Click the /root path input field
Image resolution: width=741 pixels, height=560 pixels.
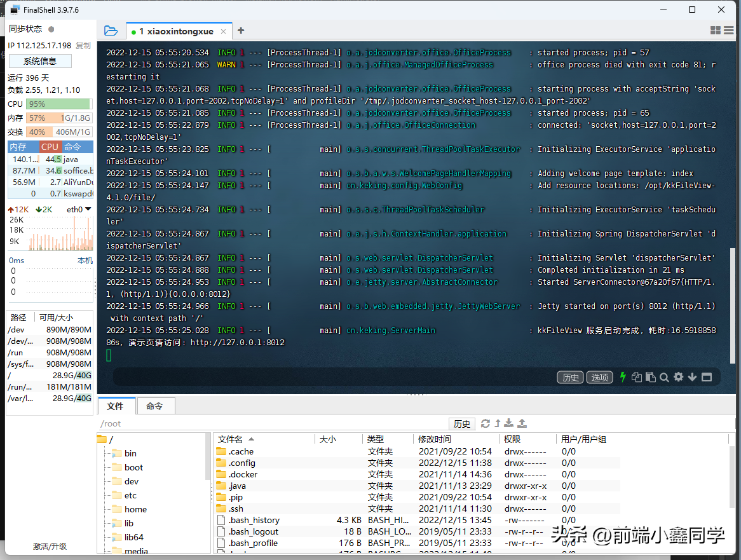pyautogui.click(x=273, y=423)
